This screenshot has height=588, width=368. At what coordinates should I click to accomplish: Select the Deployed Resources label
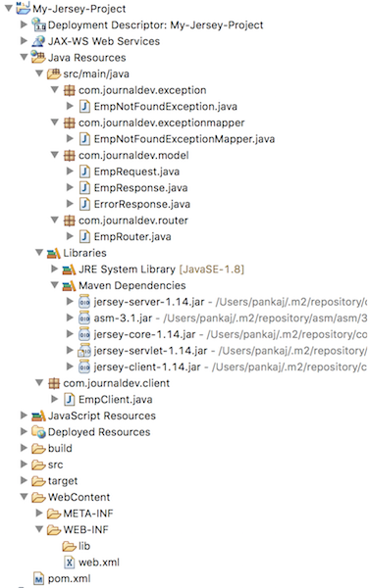99,432
